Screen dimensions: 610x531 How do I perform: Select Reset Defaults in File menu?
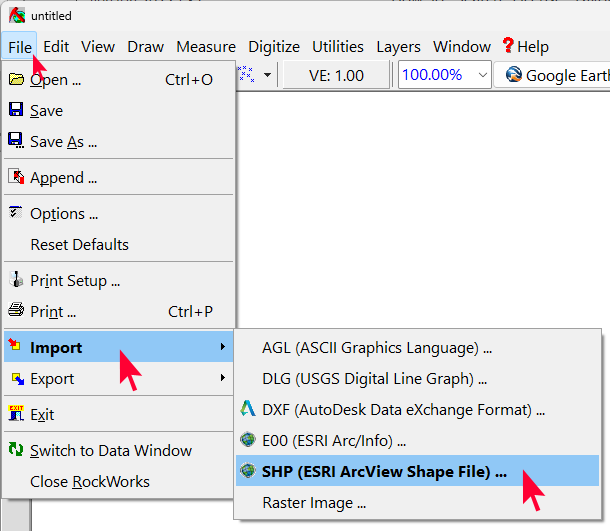click(x=79, y=244)
